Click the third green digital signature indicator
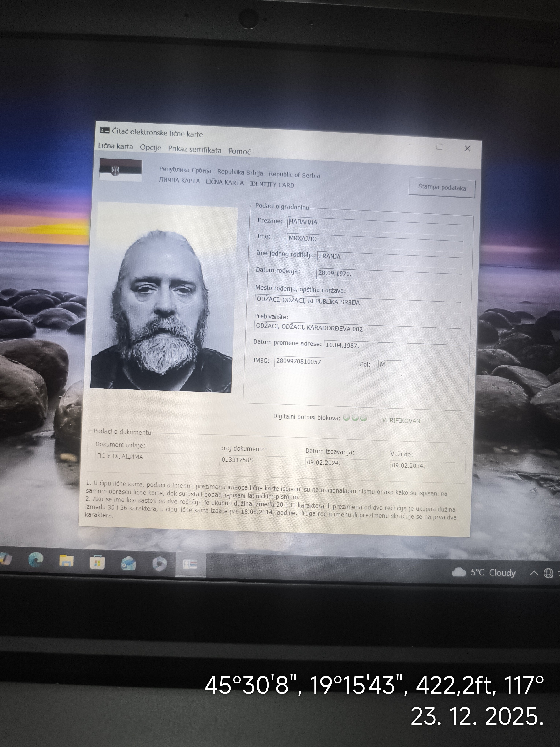The image size is (560, 747). click(364, 418)
